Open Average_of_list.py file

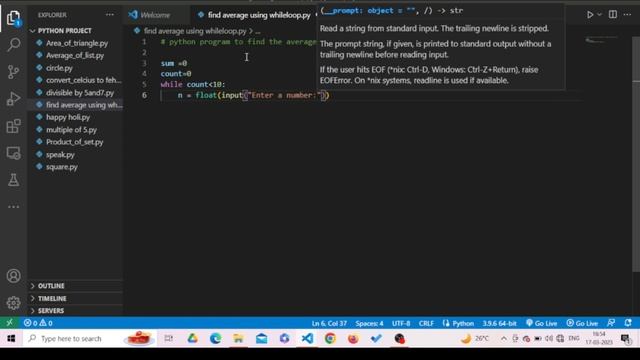[x=75, y=56]
